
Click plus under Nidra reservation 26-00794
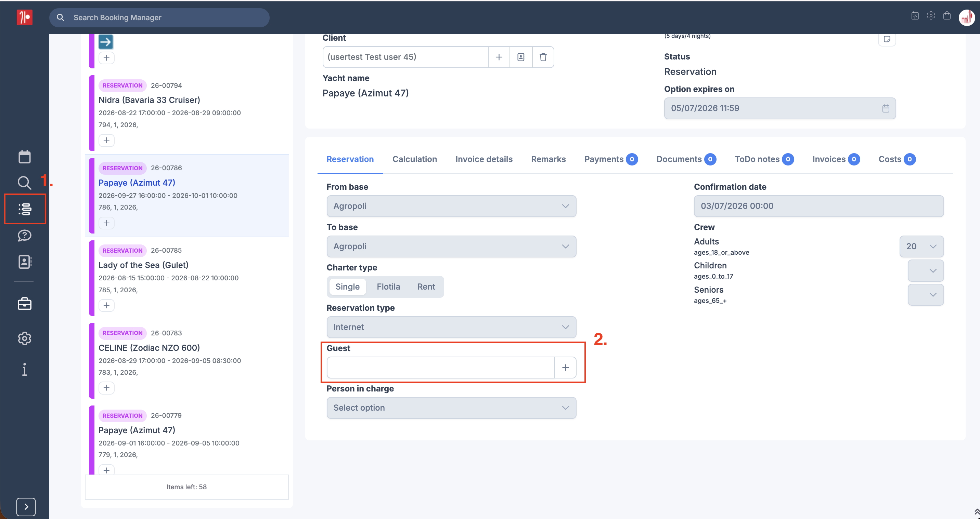tap(106, 140)
